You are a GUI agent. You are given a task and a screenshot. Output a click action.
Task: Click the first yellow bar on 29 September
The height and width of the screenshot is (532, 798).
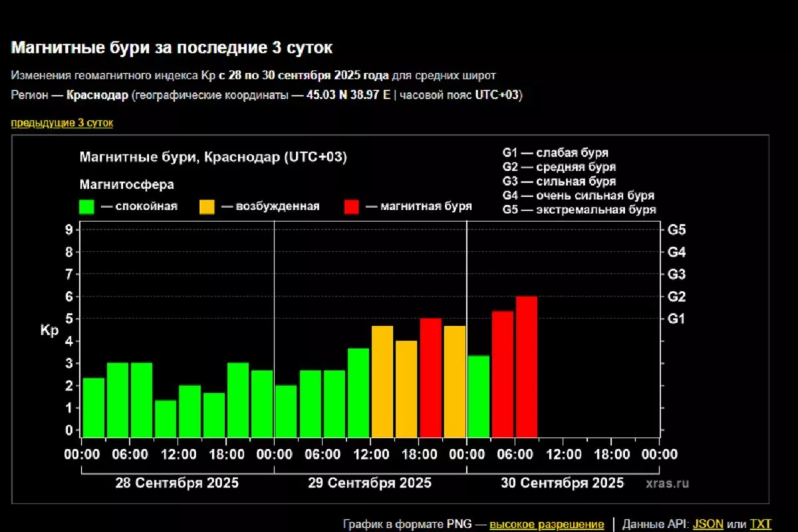[382, 380]
